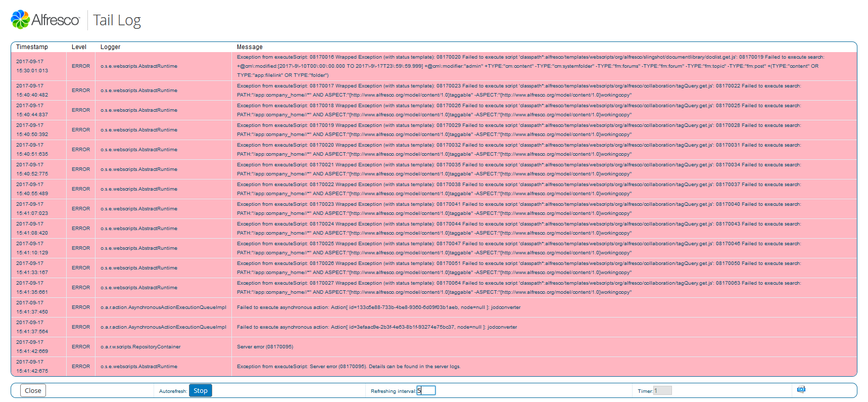Click the Close button

coord(33,390)
